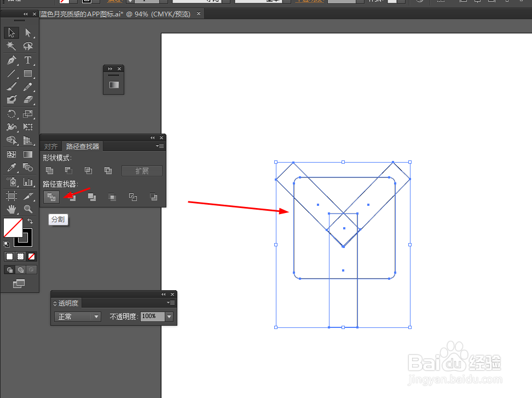This screenshot has height=398, width=532.
Task: Click the Fill color swatch
Action: [13, 227]
